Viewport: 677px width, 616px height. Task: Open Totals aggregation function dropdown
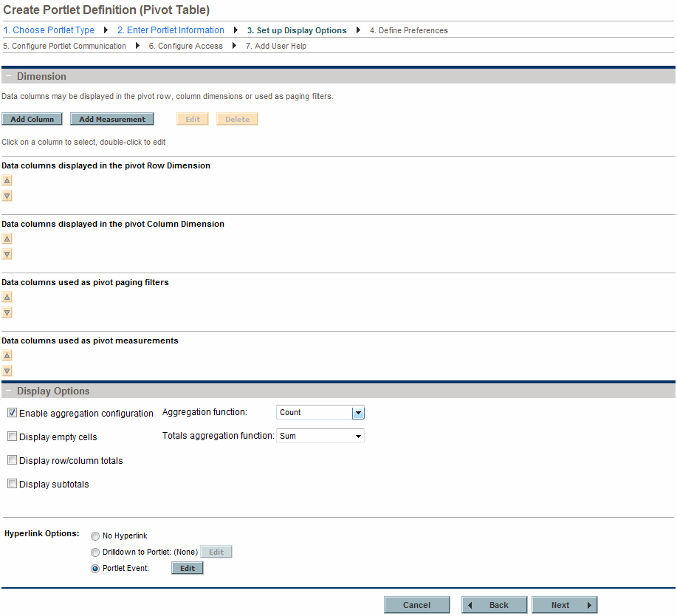(358, 437)
